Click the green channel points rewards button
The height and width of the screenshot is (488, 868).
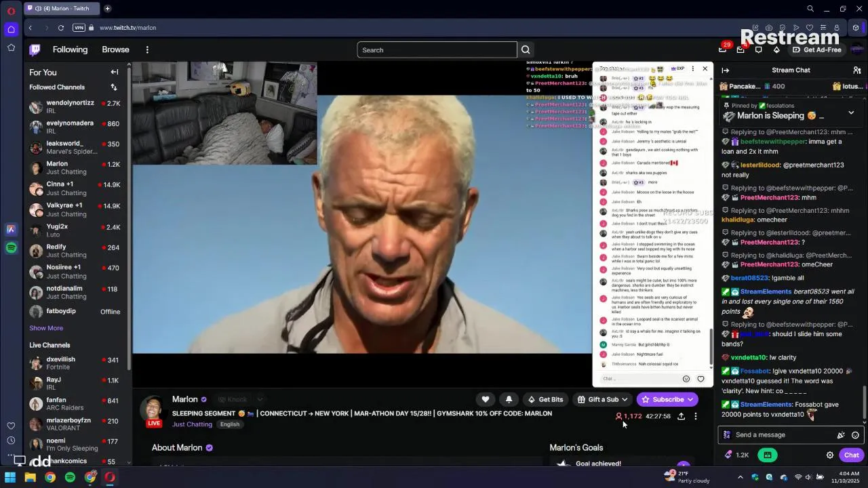tap(768, 455)
